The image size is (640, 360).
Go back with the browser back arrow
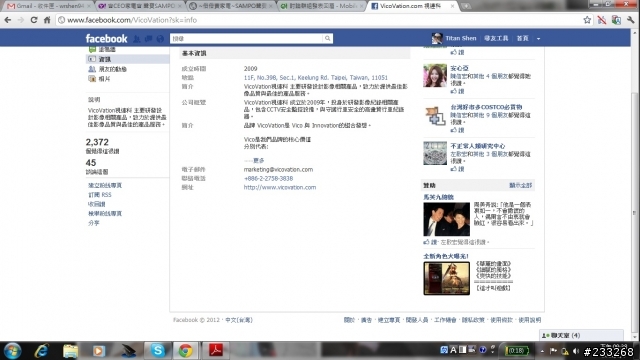point(8,20)
